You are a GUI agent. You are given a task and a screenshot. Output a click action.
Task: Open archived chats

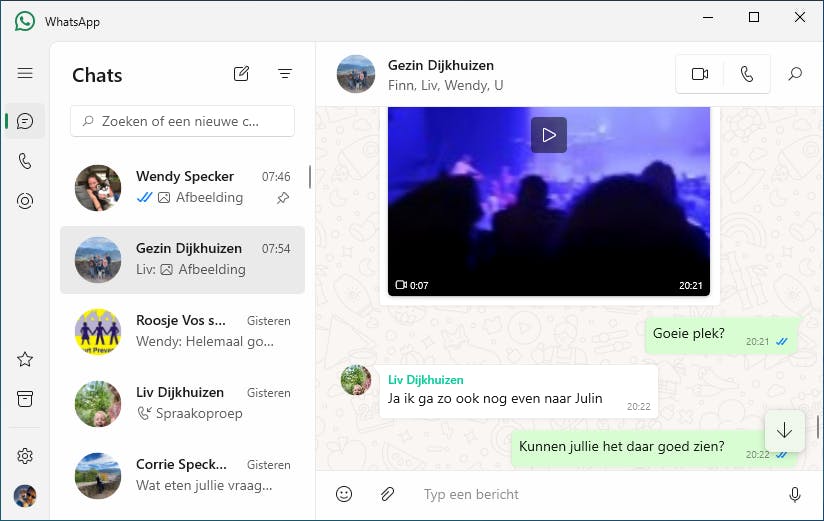pyautogui.click(x=25, y=399)
